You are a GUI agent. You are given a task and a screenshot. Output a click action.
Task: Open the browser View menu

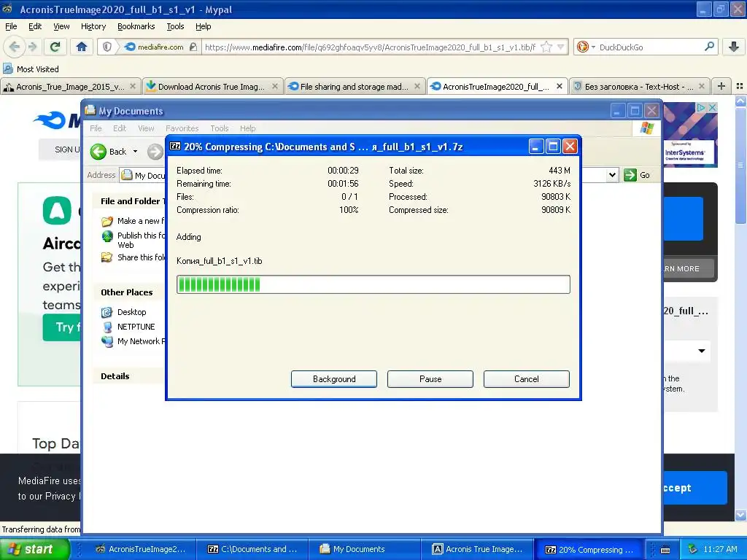pyautogui.click(x=61, y=26)
